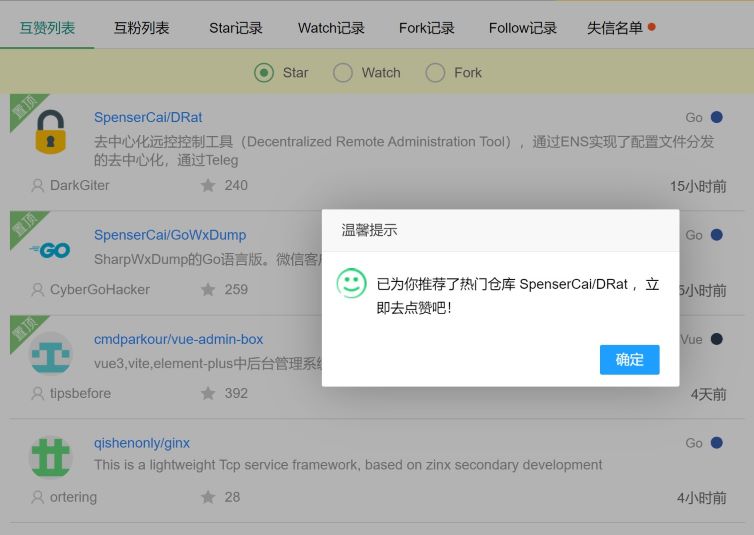The width and height of the screenshot is (754, 535).
Task: Select the Watch radio button
Action: coord(343,72)
